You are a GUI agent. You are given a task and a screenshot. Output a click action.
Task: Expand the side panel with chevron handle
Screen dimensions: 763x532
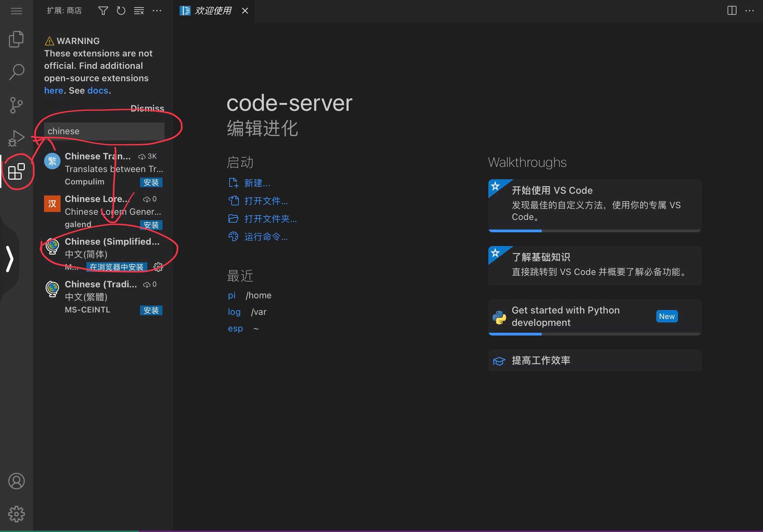click(10, 259)
